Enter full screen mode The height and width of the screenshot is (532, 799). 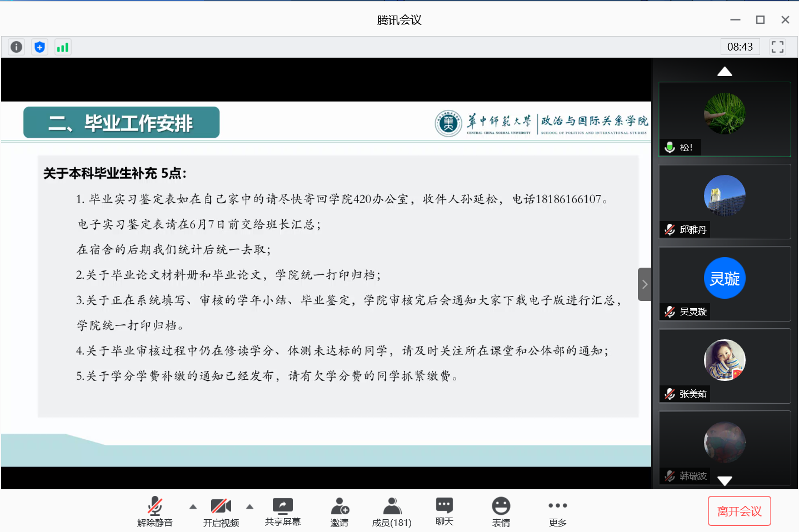pos(777,47)
